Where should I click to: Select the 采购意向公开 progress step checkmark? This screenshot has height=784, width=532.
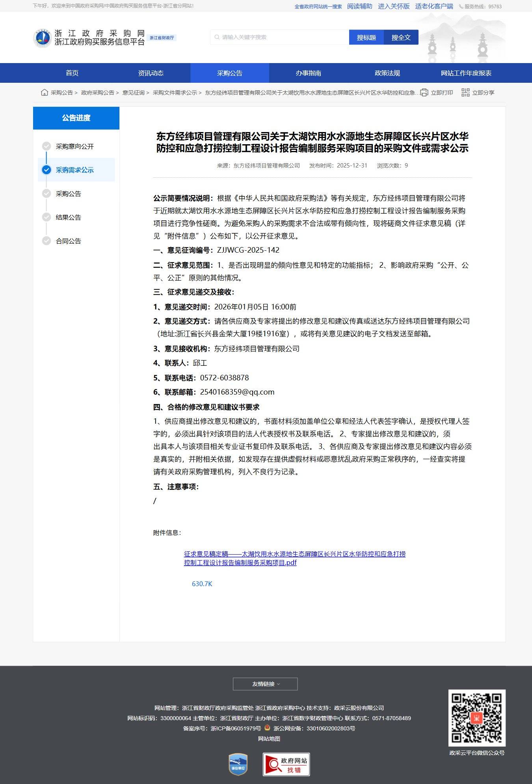point(47,146)
